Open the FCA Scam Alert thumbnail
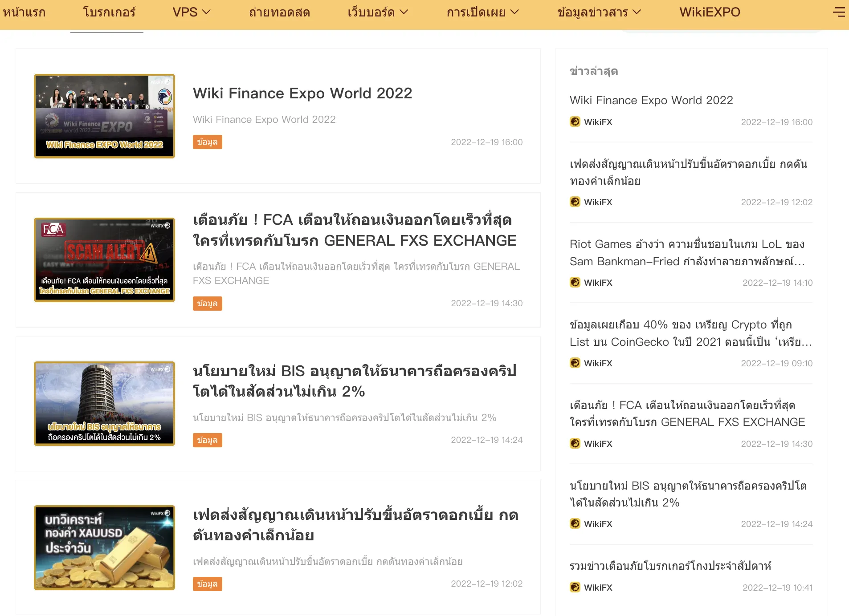 click(104, 259)
